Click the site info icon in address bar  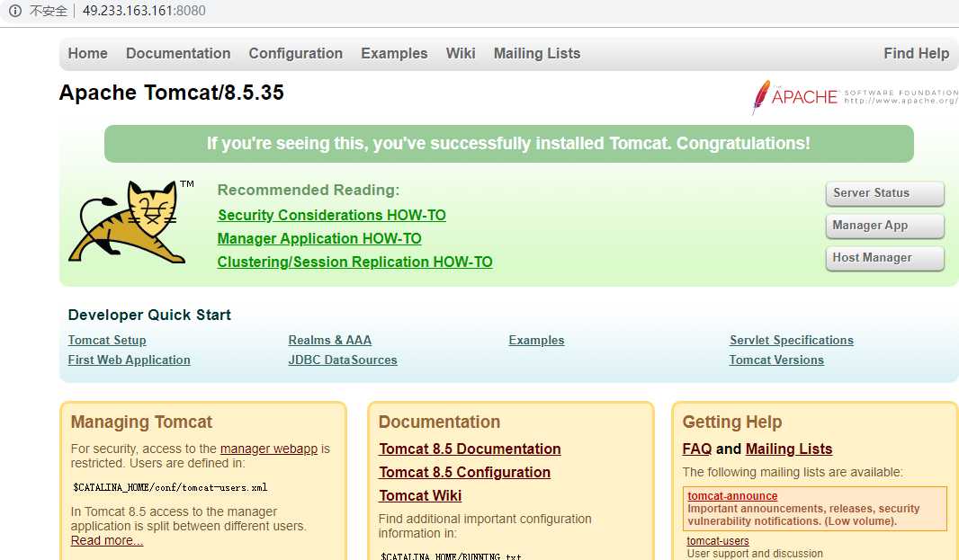click(15, 11)
